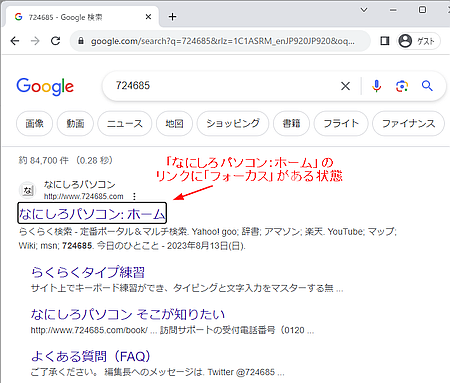The width and height of the screenshot is (450, 383).
Task: Click the browser forward arrow
Action: (35, 41)
